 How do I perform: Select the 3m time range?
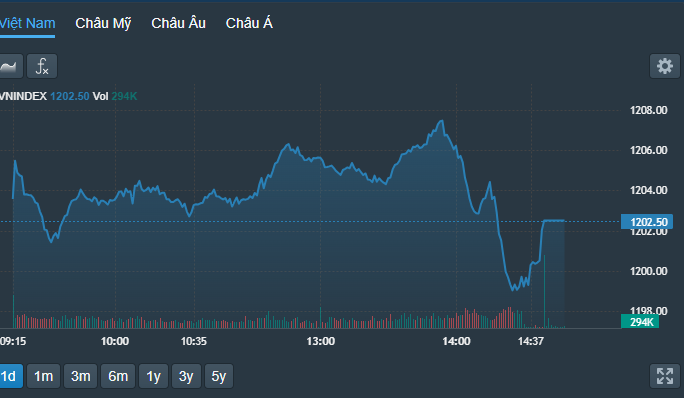click(x=81, y=376)
